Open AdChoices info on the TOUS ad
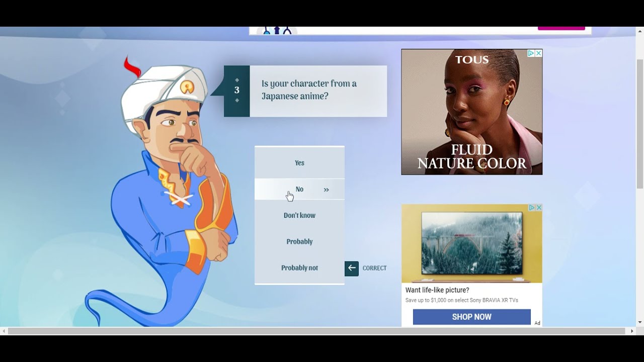644x362 pixels. tap(531, 53)
